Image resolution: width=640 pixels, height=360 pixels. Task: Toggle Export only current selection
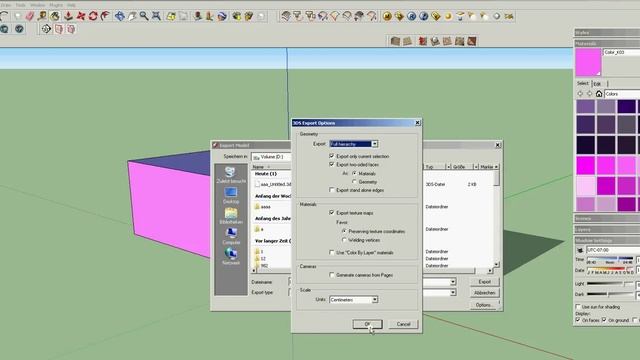tap(331, 156)
